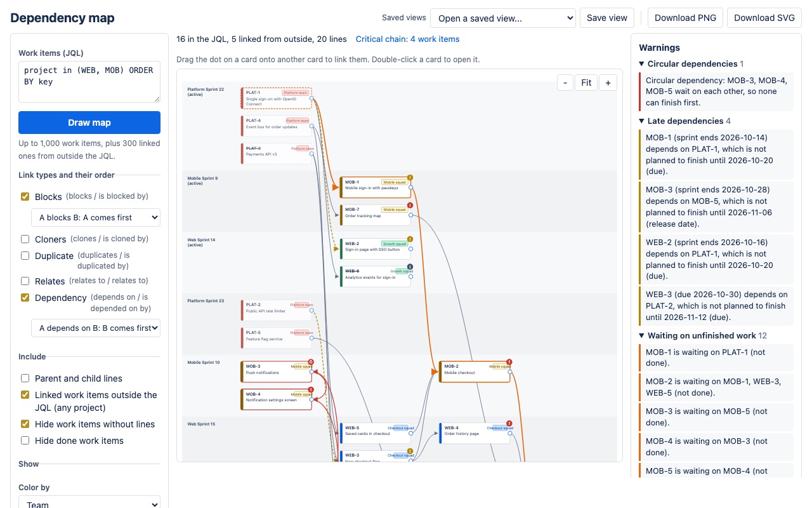The image size is (812, 508).
Task: Download the map as PNG
Action: pyautogui.click(x=685, y=18)
